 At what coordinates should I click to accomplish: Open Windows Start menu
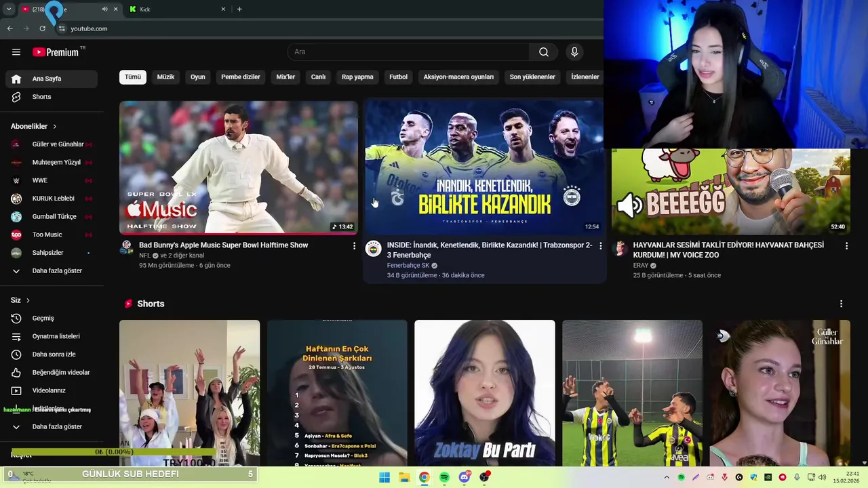pyautogui.click(x=384, y=477)
